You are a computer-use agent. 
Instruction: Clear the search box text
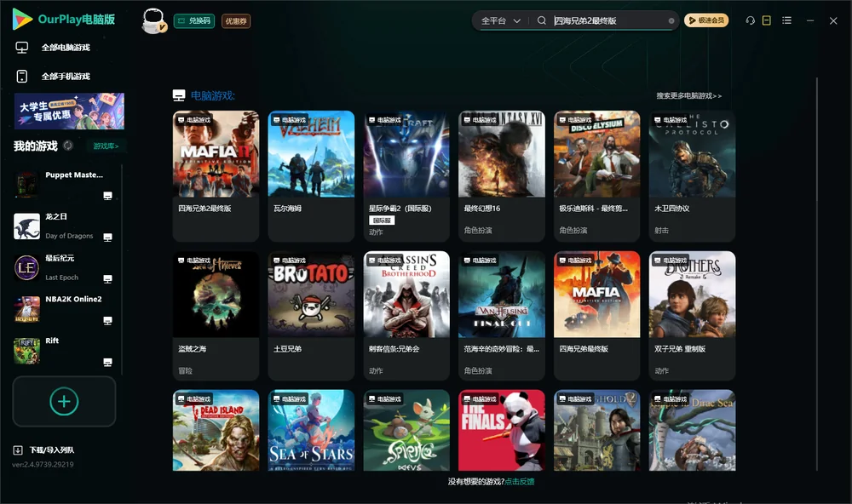(671, 20)
